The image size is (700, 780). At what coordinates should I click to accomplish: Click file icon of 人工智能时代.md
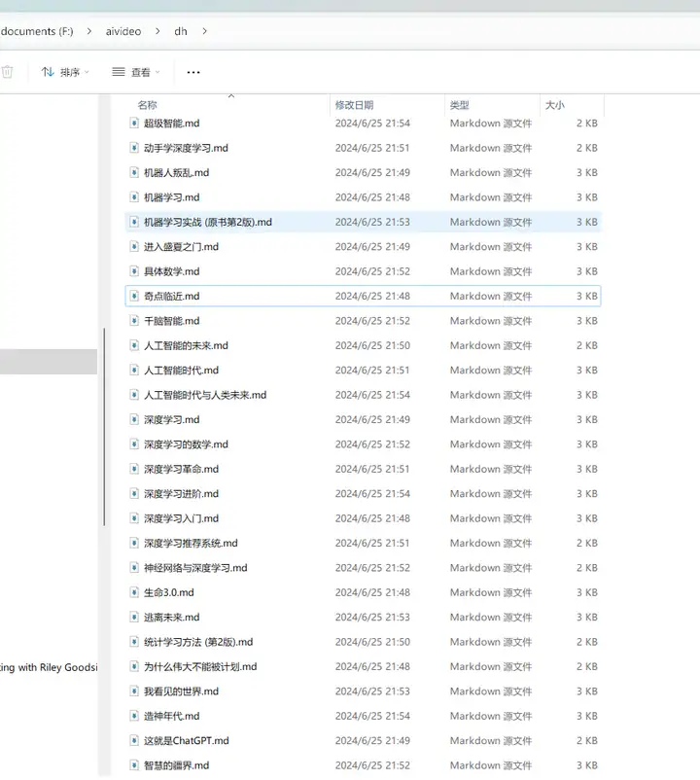click(134, 371)
